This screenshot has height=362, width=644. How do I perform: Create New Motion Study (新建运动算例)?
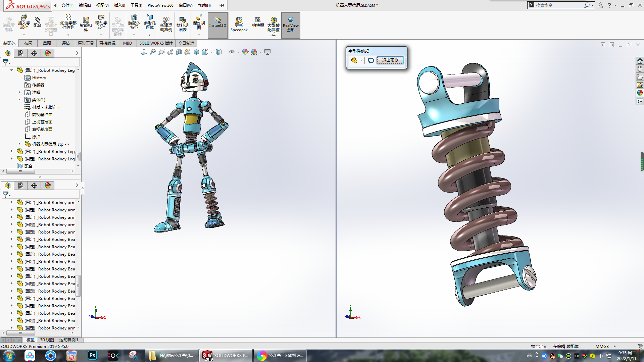coord(166,24)
